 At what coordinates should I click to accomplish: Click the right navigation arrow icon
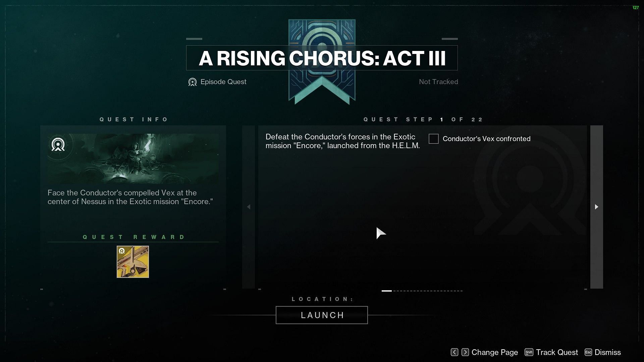tap(597, 206)
